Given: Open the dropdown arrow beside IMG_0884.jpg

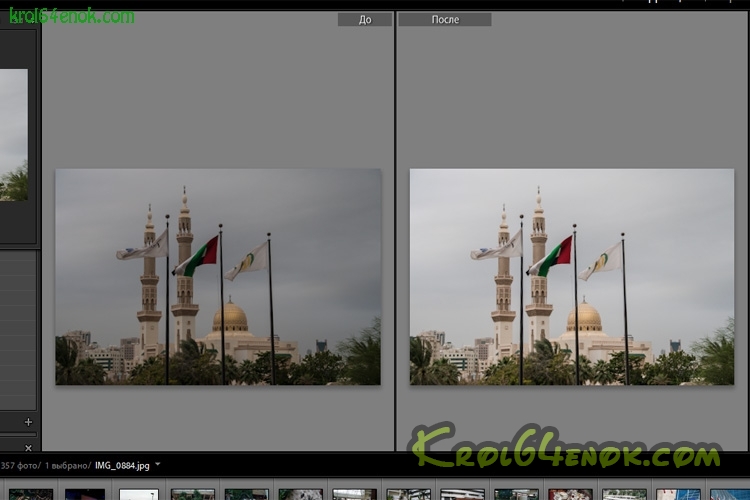Looking at the screenshot, I should point(158,465).
